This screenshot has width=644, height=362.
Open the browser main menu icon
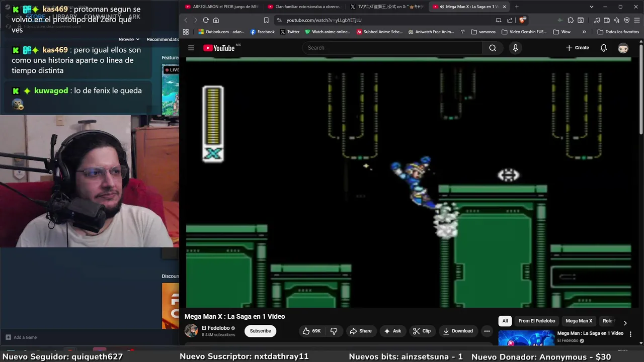point(636,20)
